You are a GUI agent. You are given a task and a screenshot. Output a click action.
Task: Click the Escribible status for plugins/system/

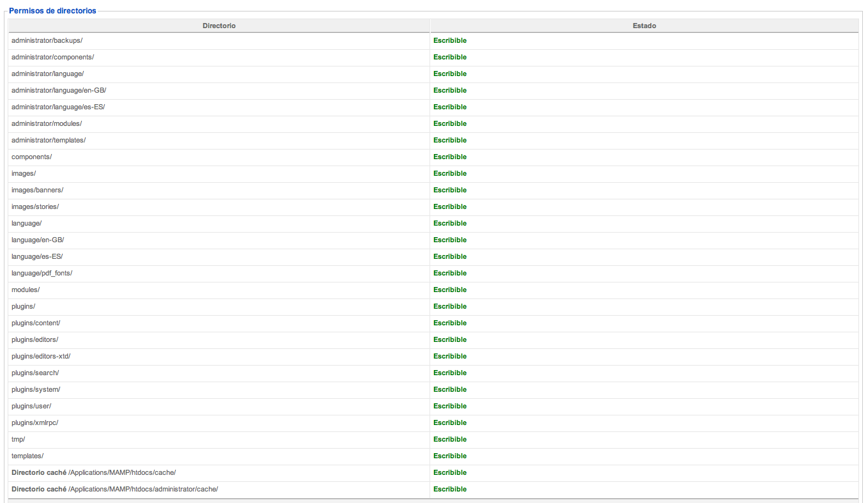450,389
